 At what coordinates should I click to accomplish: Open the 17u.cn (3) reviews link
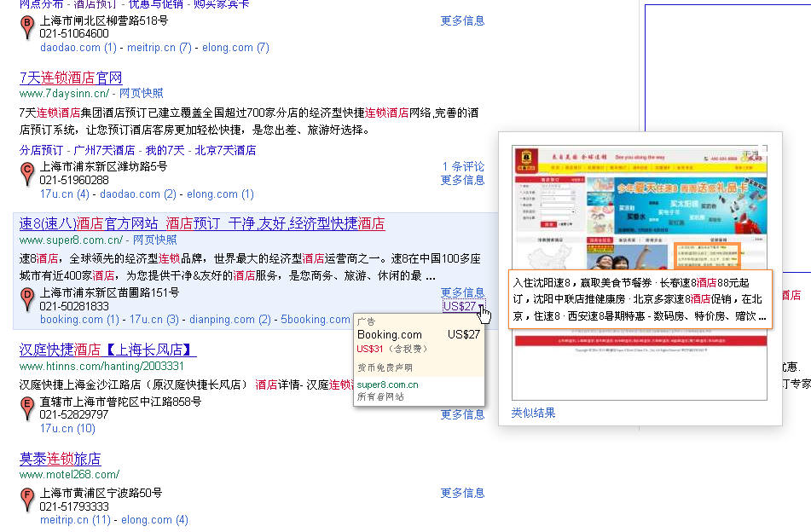154,320
